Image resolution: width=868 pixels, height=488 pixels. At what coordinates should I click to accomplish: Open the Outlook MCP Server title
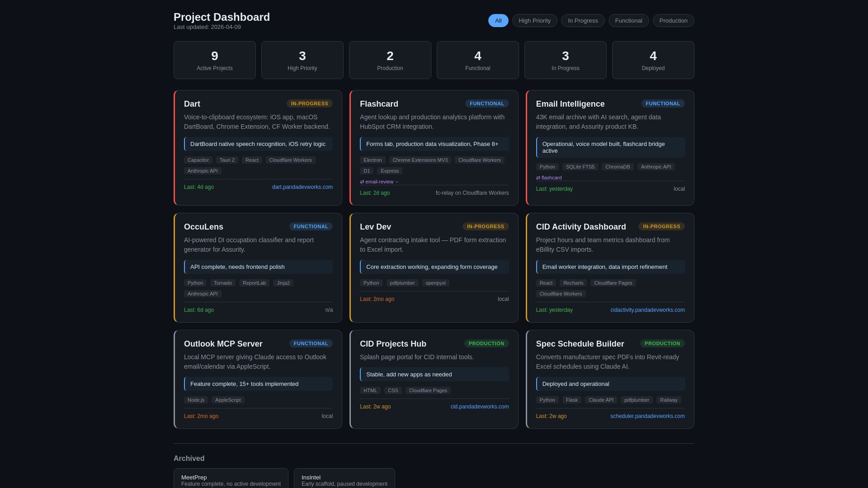[223, 344]
